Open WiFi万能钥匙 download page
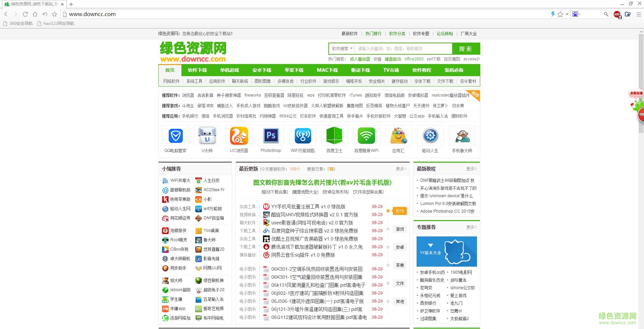The width and height of the screenshot is (644, 329). [x=303, y=136]
